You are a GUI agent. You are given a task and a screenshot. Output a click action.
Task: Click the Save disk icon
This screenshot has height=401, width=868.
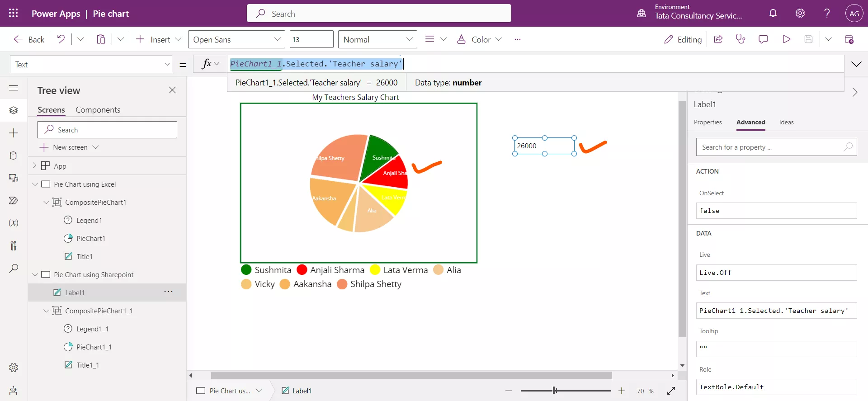tap(809, 39)
